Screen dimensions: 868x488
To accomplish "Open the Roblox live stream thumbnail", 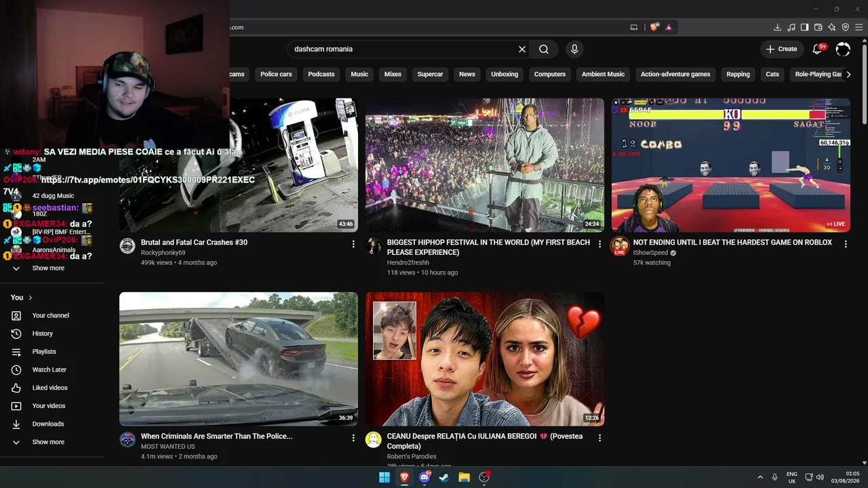I will (731, 165).
